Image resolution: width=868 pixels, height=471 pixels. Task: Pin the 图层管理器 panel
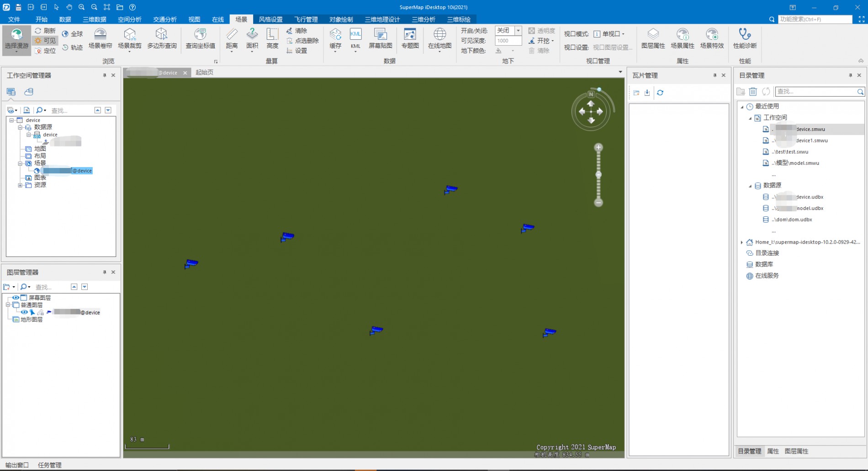[105, 272]
